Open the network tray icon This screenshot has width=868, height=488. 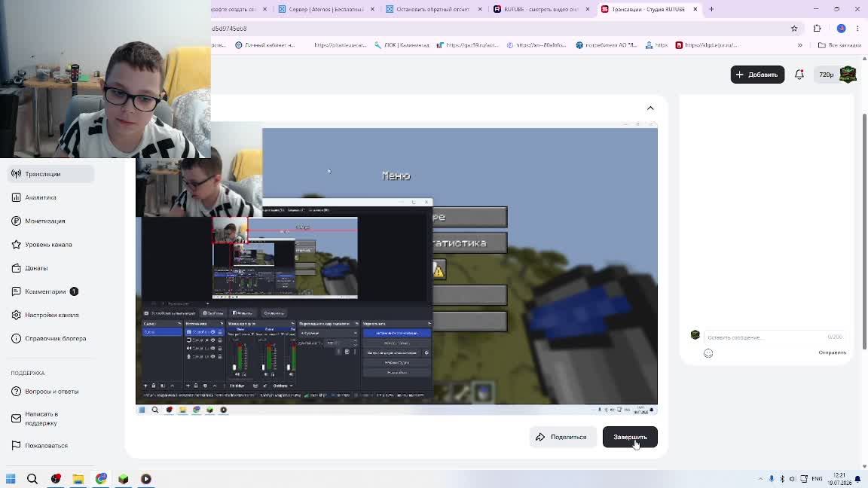[804, 479]
